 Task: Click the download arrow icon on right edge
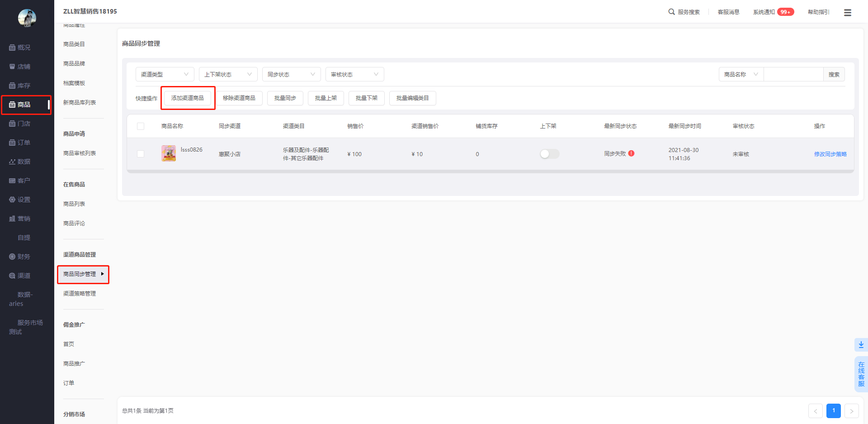(861, 345)
